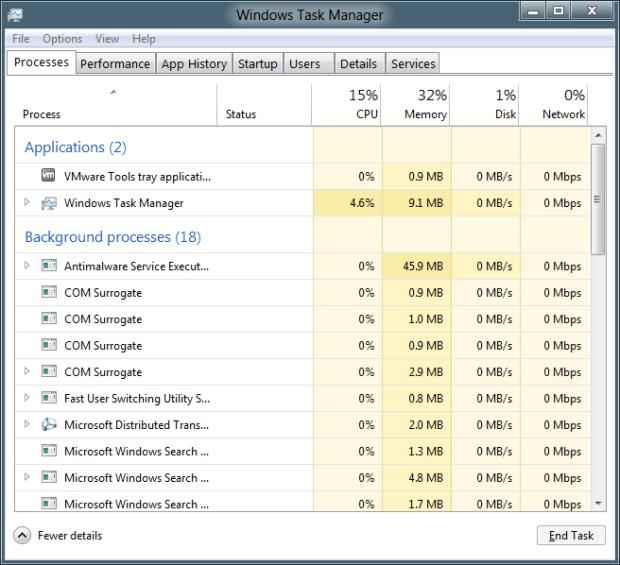This screenshot has height=565, width=620.
Task: Switch to the App History tab
Action: click(194, 64)
